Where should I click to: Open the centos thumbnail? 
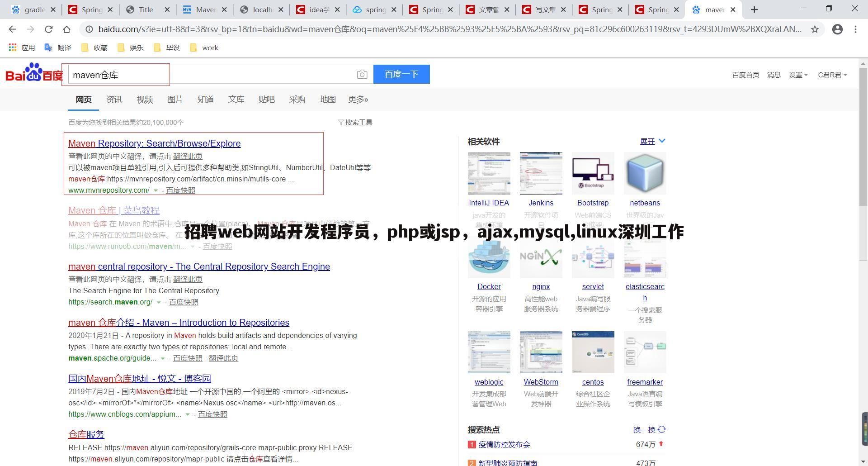pos(593,352)
